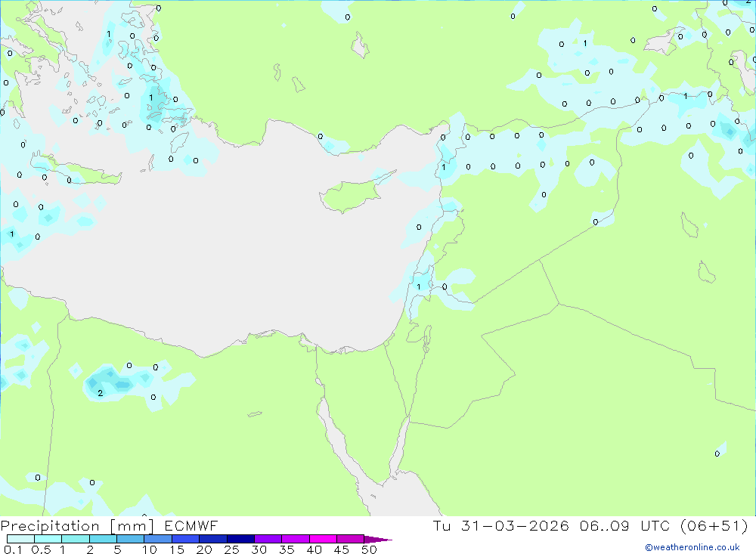Click the 'Tu 31-03-2026' date text

click(x=501, y=526)
